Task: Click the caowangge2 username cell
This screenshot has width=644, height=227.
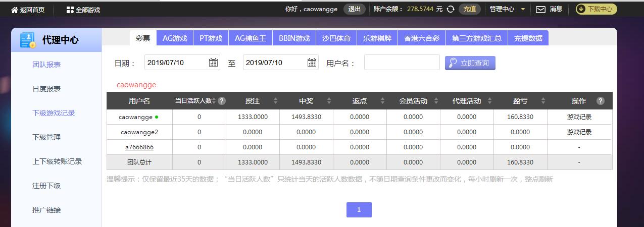Action: click(139, 132)
